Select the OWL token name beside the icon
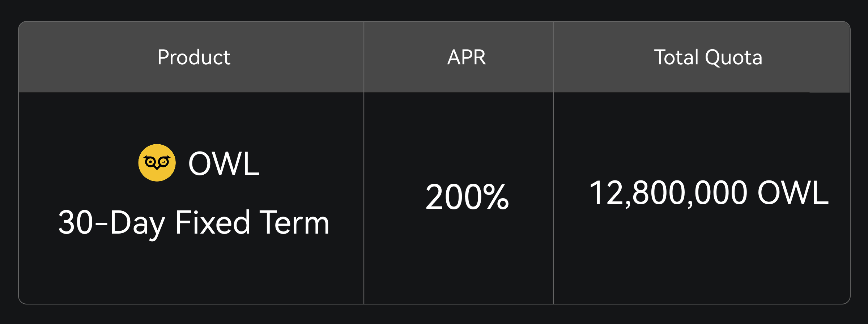Viewport: 868px width, 324px height. coord(224,163)
